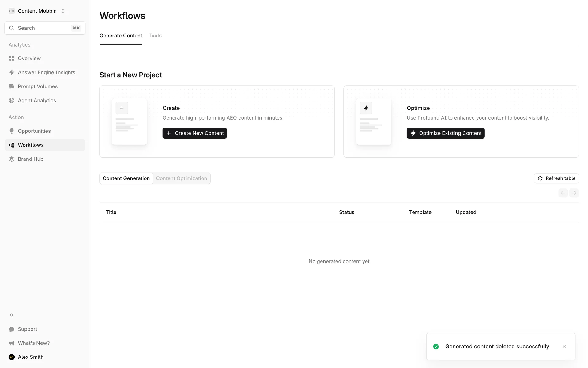This screenshot has width=588, height=368.
Task: Dismiss the deleted successfully notification
Action: 564,347
